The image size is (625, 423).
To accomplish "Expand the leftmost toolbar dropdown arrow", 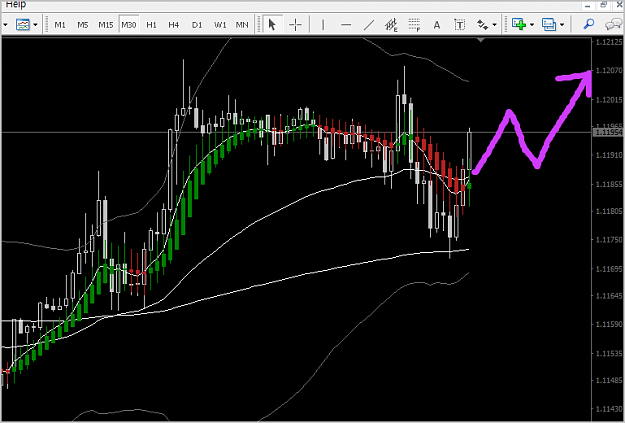I will point(5,25).
